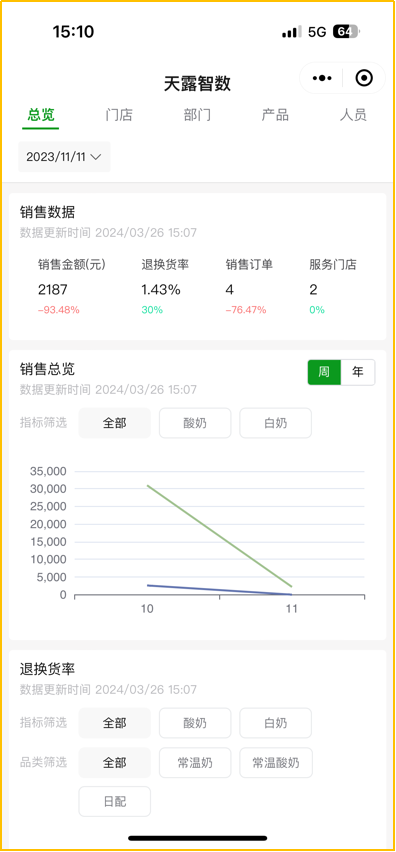
Task: Tap the battery level icon
Action: (x=346, y=32)
